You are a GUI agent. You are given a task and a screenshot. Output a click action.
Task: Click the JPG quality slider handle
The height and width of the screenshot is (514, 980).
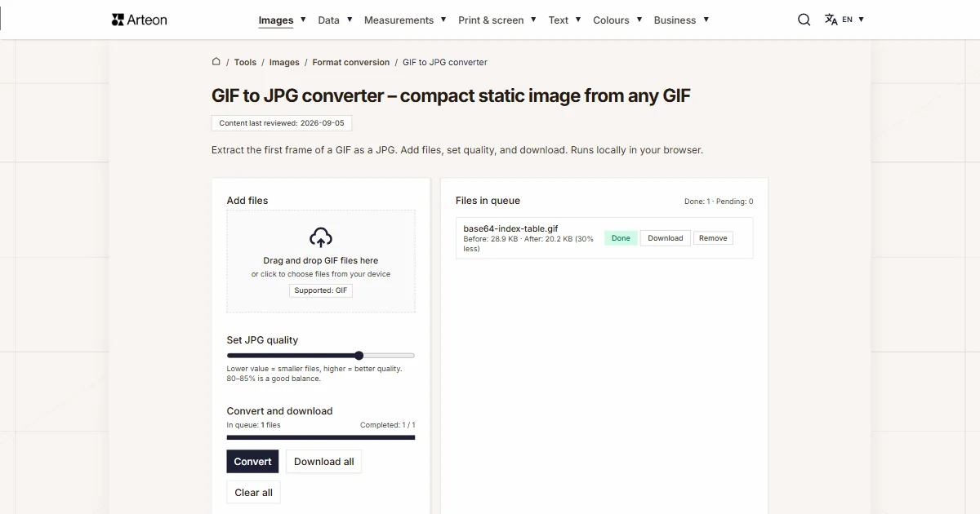[x=359, y=356]
